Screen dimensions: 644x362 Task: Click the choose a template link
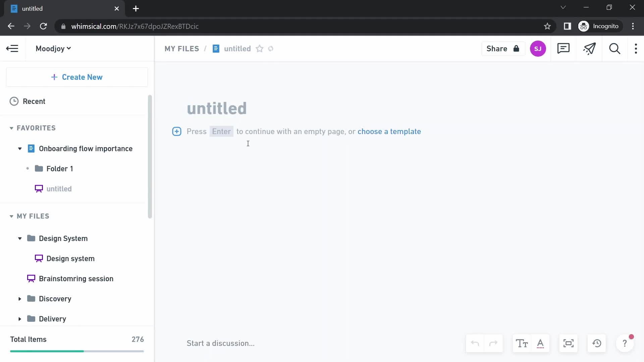pos(389,131)
